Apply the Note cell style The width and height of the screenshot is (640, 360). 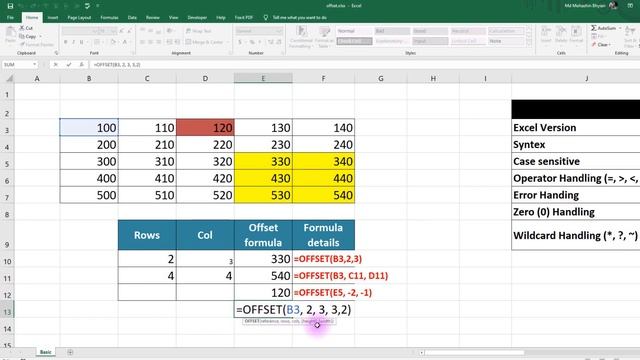pos(506,41)
